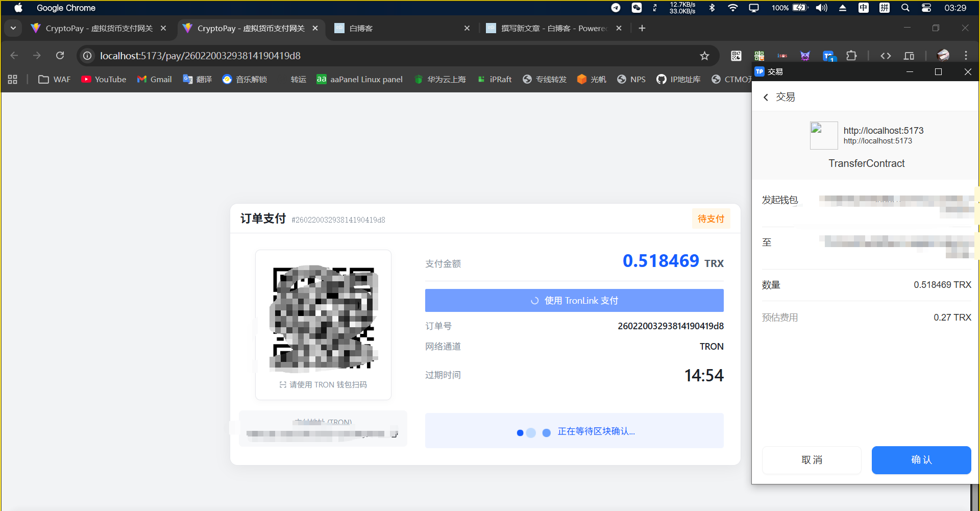Open Chrome three-dot menu
The image size is (980, 511).
(x=966, y=56)
